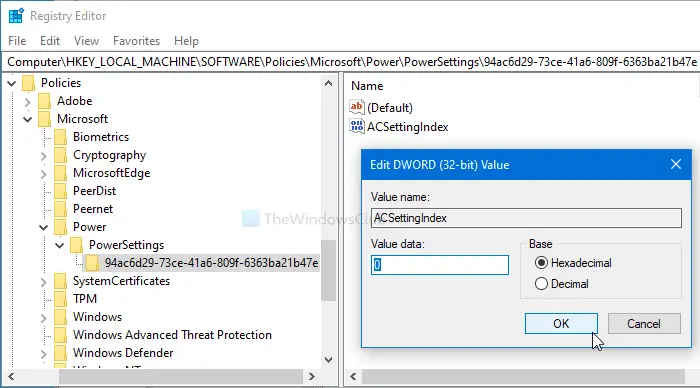Expand the SystemCertificates tree node
This screenshot has height=388, width=700.
pyautogui.click(x=43, y=281)
